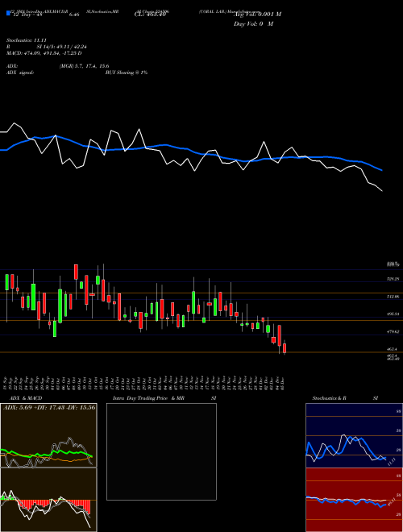Click the '(MGR) 5.7, 17.4, 15.6' ADX values
Screen dimensions: 403x532
pos(84,66)
